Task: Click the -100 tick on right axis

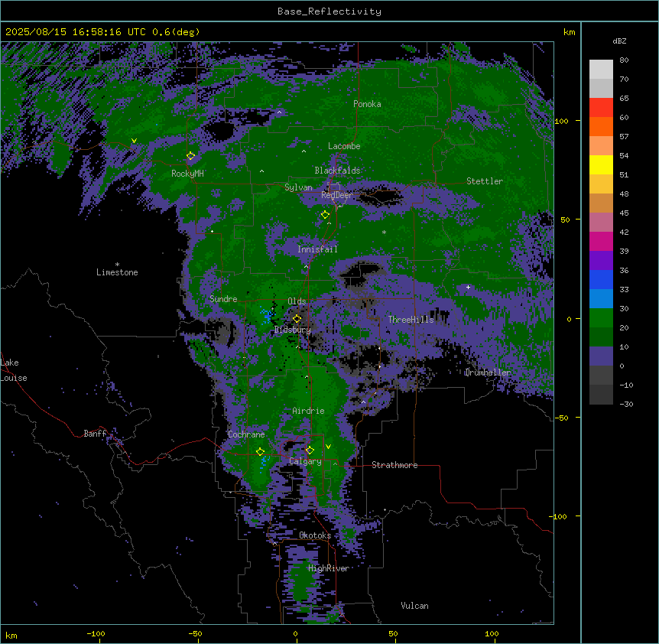Action: click(x=559, y=516)
